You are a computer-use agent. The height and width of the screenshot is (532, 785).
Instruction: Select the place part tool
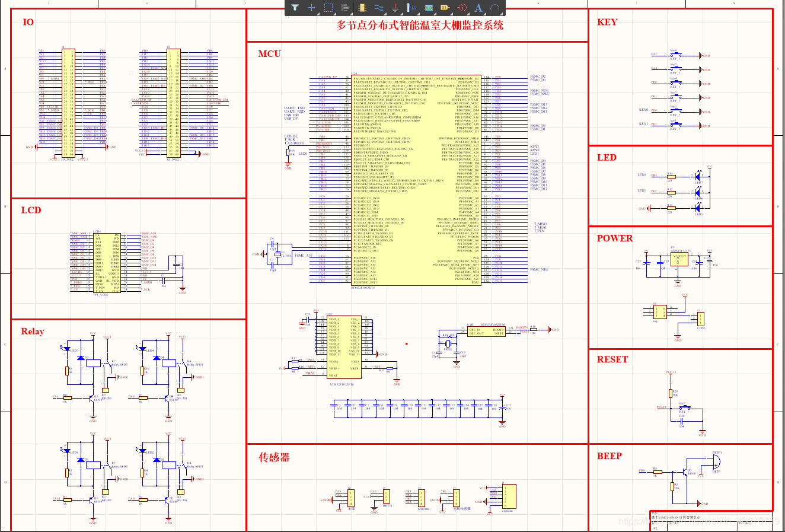(x=362, y=8)
